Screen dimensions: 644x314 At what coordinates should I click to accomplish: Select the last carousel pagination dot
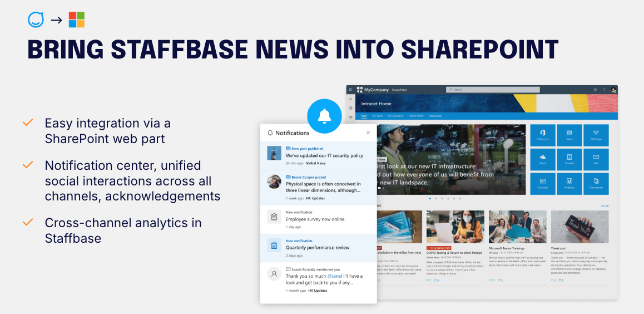[460, 199]
